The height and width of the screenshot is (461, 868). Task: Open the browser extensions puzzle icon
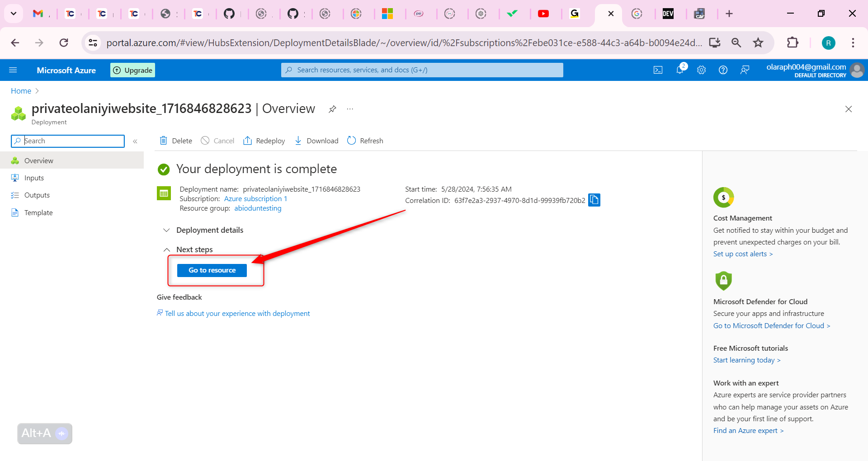pyautogui.click(x=793, y=43)
